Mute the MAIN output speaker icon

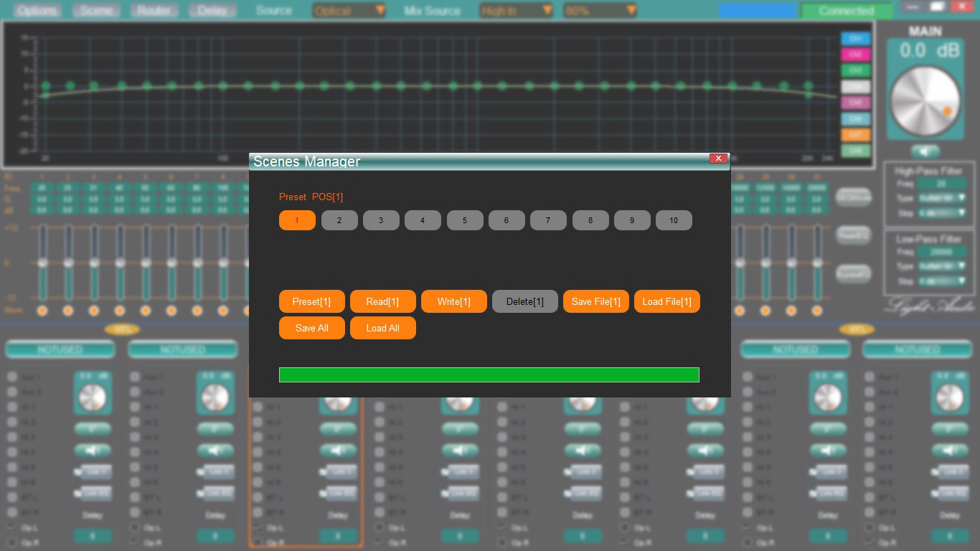(x=925, y=151)
